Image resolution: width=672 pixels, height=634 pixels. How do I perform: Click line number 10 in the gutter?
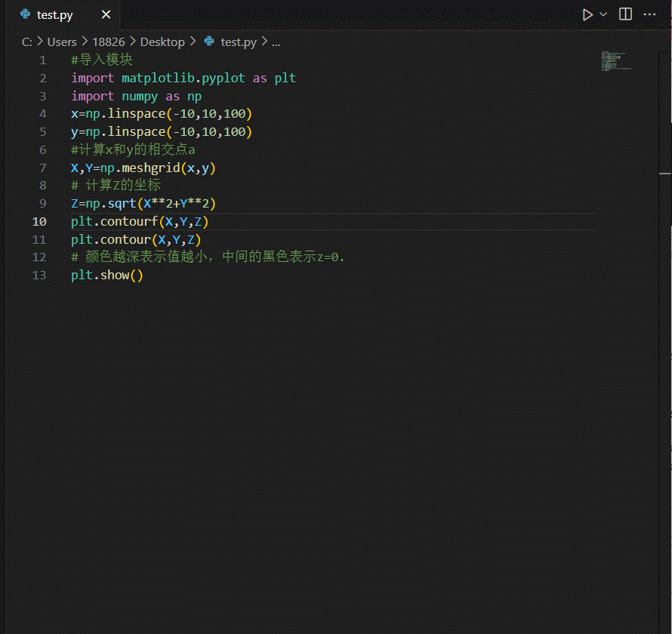[x=39, y=221]
